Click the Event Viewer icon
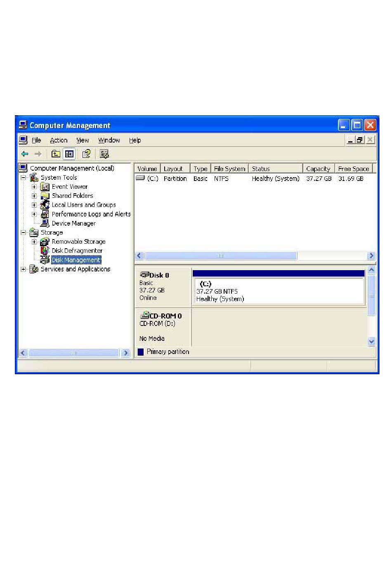This screenshot has height=582, width=392. 45,187
